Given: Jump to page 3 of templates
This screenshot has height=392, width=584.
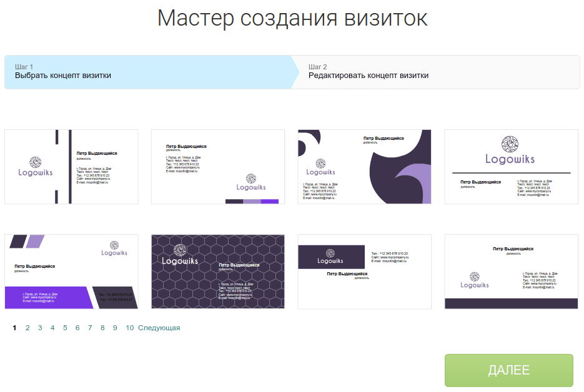Looking at the screenshot, I should coord(40,328).
